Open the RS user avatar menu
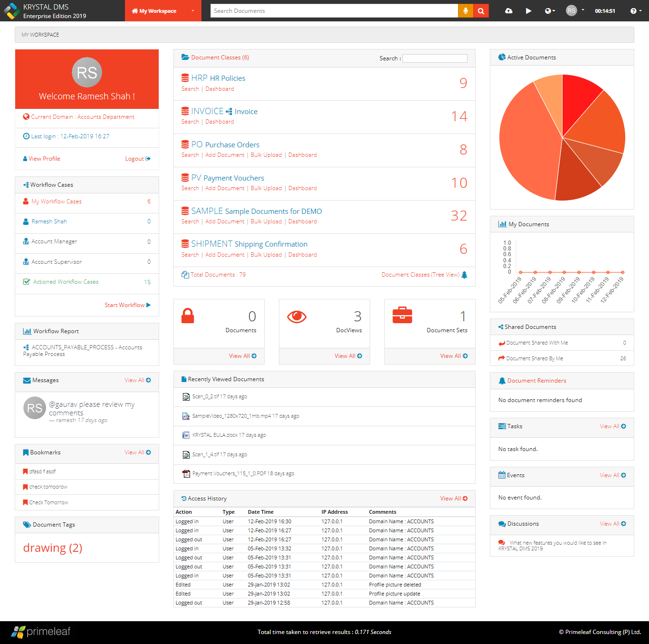 (x=575, y=10)
